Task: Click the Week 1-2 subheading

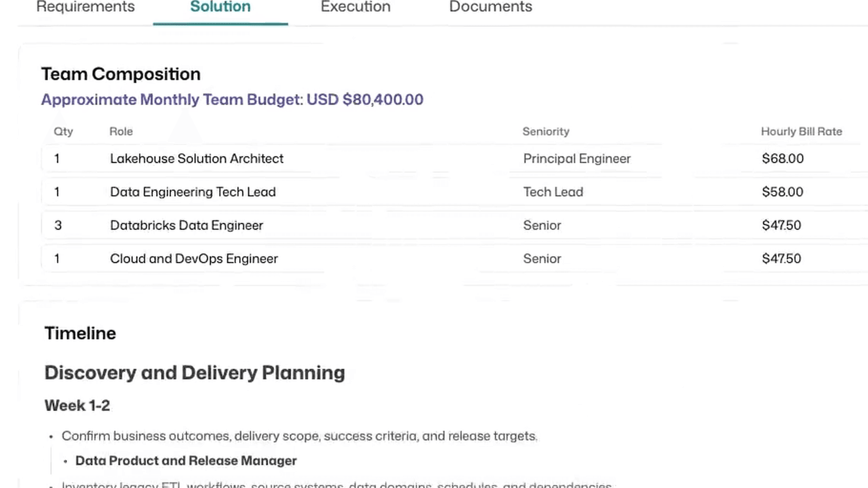Action: (x=77, y=406)
